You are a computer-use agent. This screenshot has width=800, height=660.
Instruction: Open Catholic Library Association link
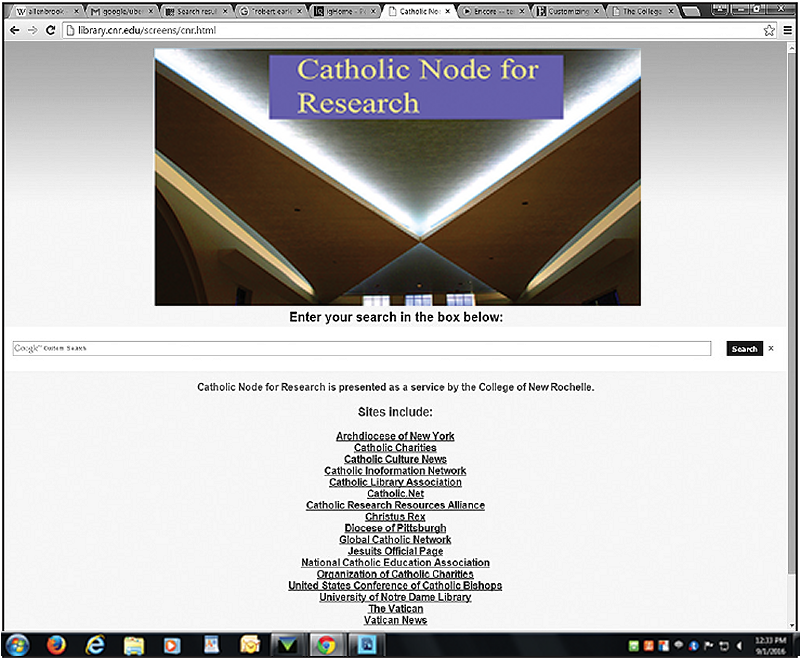[395, 482]
